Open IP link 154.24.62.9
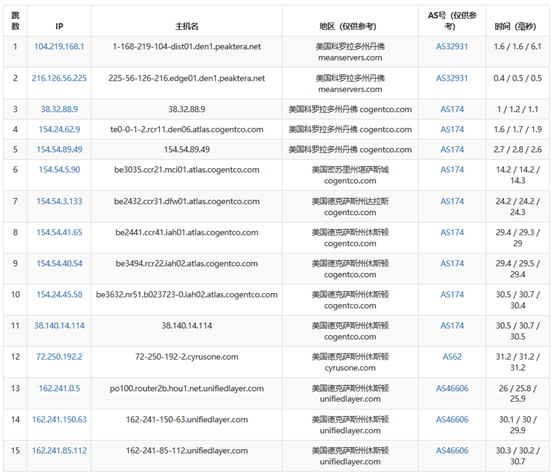This screenshot has height=476, width=554. [x=59, y=129]
